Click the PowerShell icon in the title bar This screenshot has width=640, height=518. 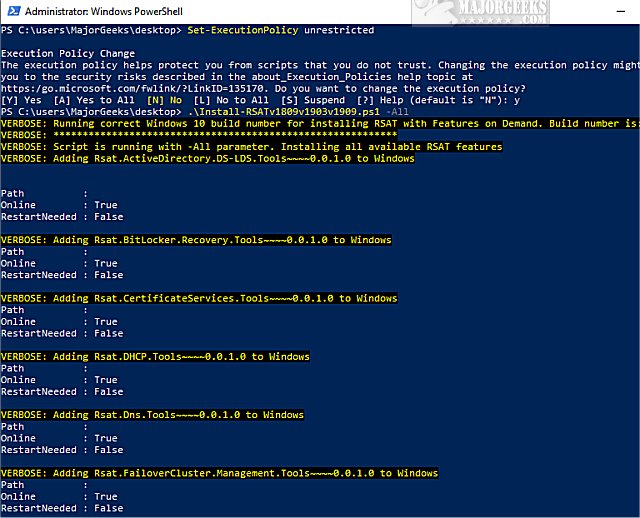[11, 10]
